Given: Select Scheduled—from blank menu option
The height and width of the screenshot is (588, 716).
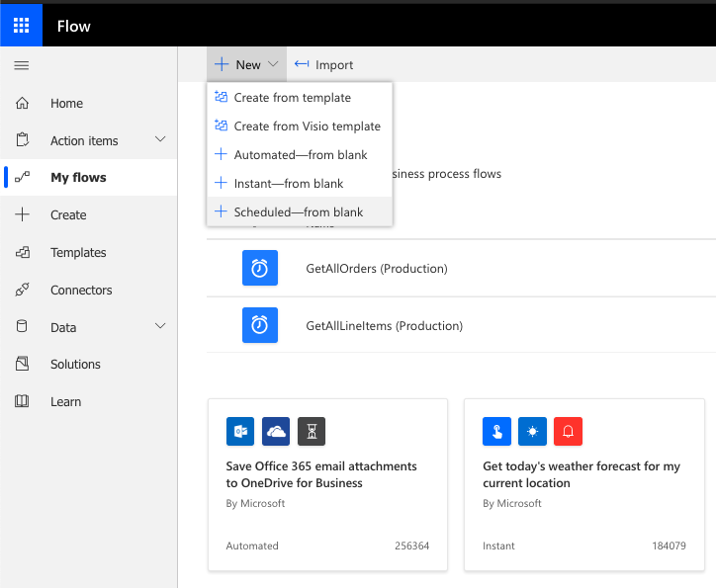Looking at the screenshot, I should tap(298, 212).
